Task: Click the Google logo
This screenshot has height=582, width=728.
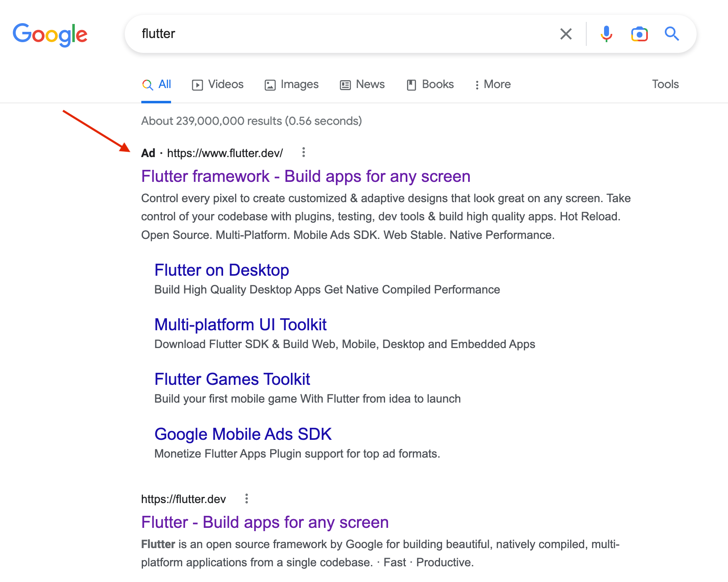Action: (x=50, y=35)
